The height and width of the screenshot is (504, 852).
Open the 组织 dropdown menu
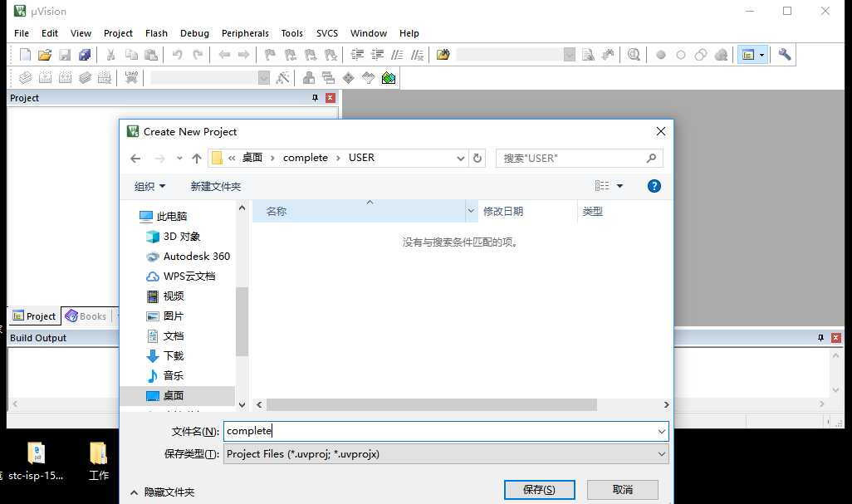point(149,186)
